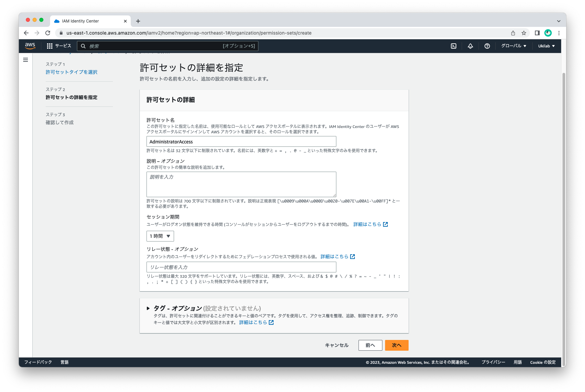Screen dimensions: 585x392
Task: Open the Ukilab account dropdown
Action: pyautogui.click(x=546, y=46)
